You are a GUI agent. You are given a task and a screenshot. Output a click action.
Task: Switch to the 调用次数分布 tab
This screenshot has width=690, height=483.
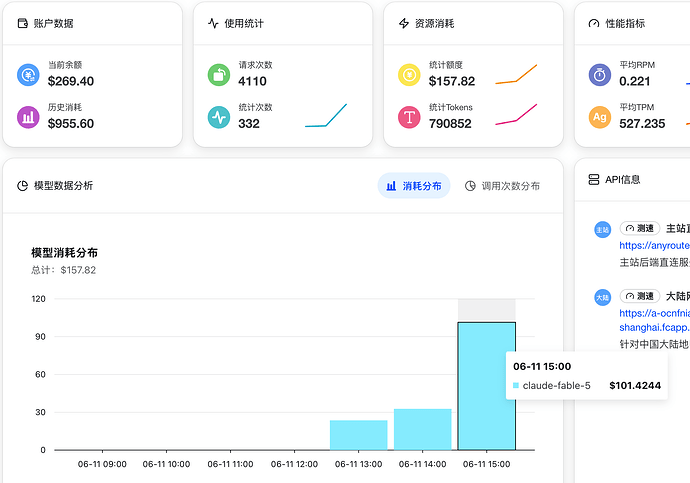tap(503, 186)
